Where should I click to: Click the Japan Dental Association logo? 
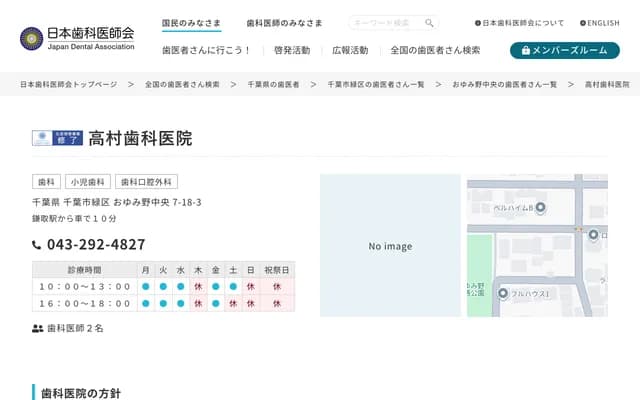[77, 38]
